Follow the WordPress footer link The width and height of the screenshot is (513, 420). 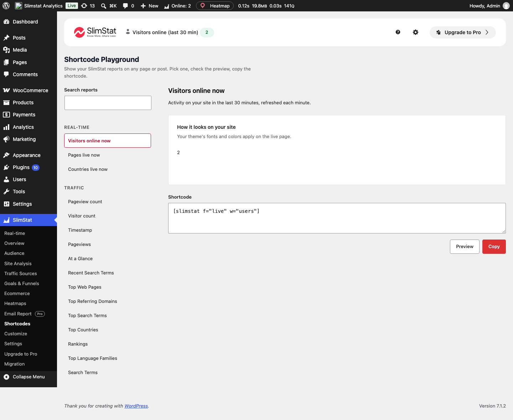[136, 406]
